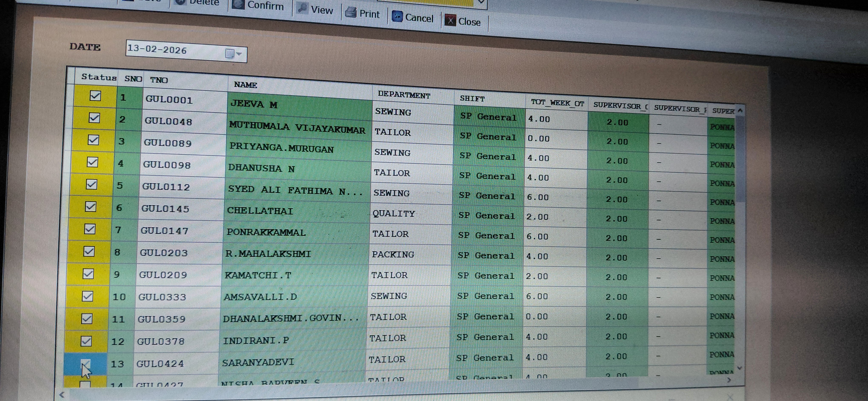This screenshot has width=868, height=401.
Task: Expand the yellow combo box at top
Action: 481,2
